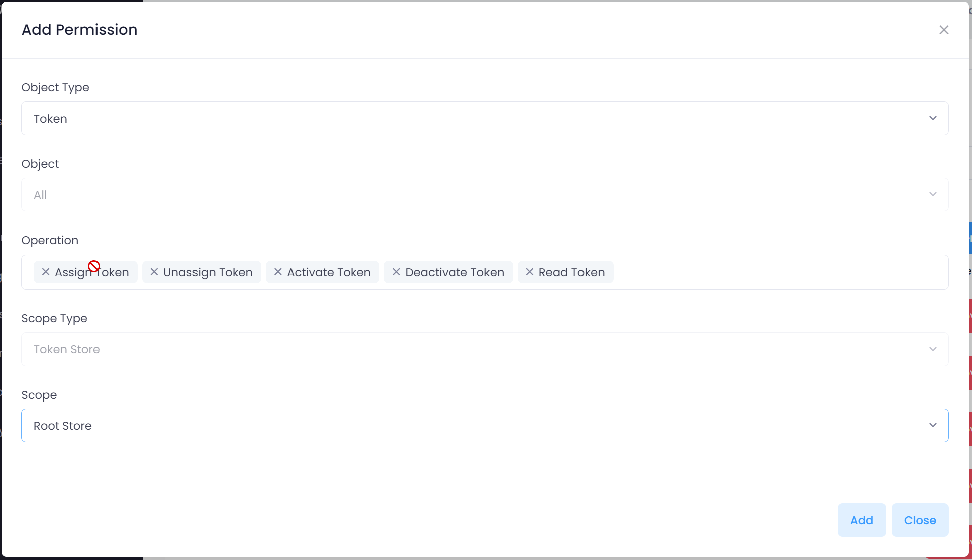This screenshot has width=972, height=560.
Task: Click the Unassign Token label chip
Action: pos(208,272)
